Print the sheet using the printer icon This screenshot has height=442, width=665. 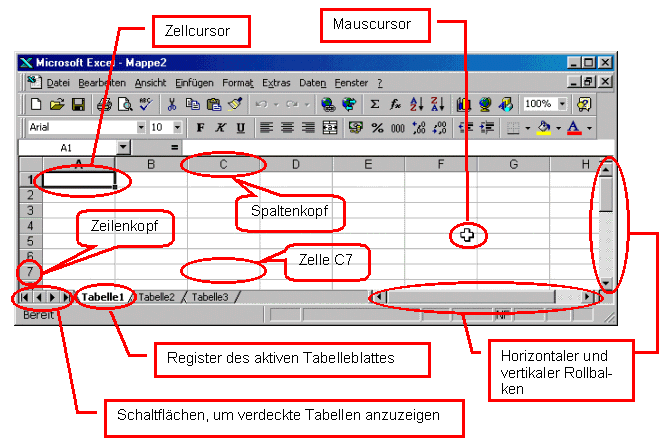pyautogui.click(x=104, y=104)
